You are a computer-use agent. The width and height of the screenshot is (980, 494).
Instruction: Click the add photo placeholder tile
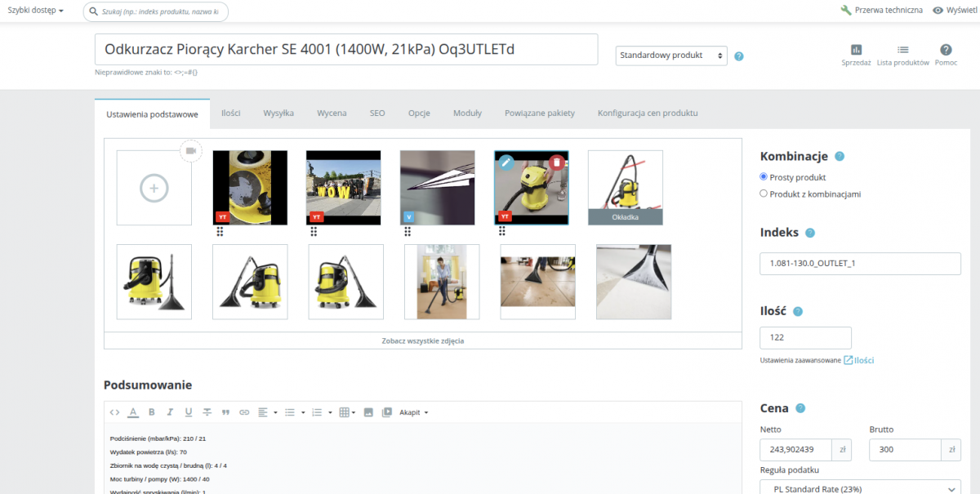click(x=154, y=187)
